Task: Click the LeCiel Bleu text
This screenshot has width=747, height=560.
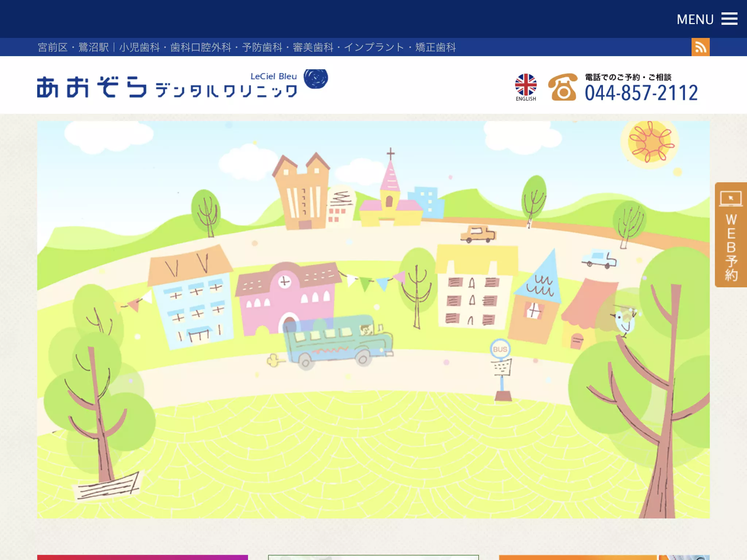Action: pos(274,76)
